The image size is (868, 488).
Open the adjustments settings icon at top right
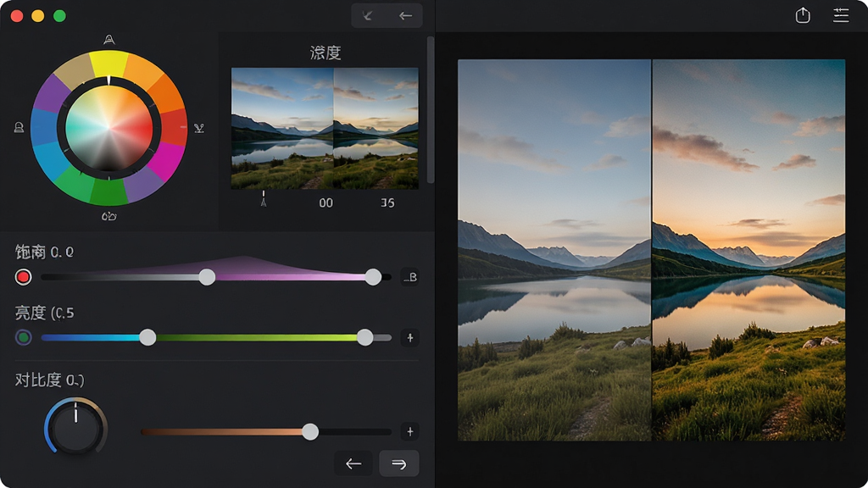(841, 15)
